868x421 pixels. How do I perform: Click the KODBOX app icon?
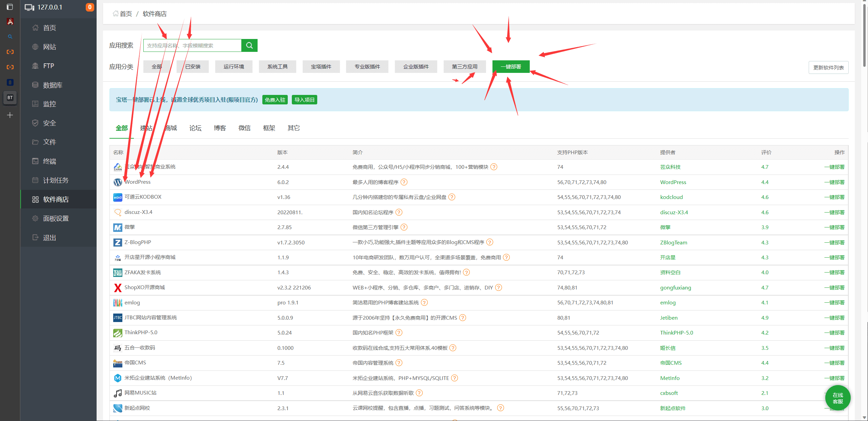tap(118, 197)
